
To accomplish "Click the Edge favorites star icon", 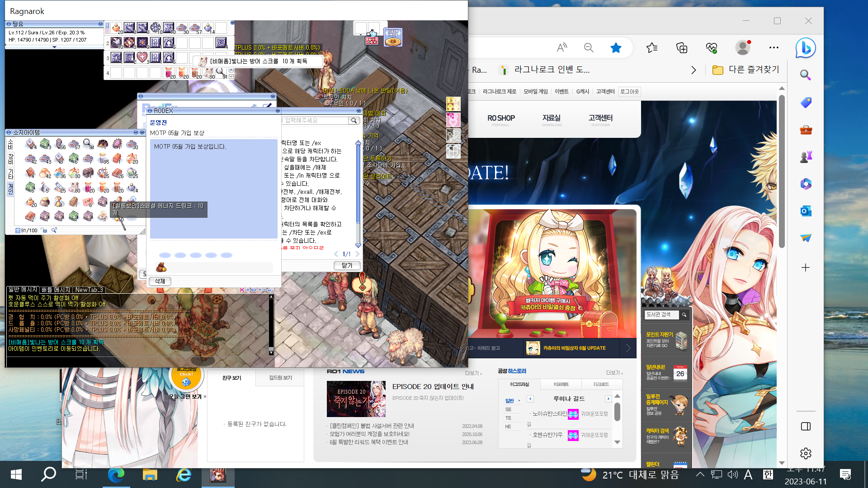I will pyautogui.click(x=616, y=47).
